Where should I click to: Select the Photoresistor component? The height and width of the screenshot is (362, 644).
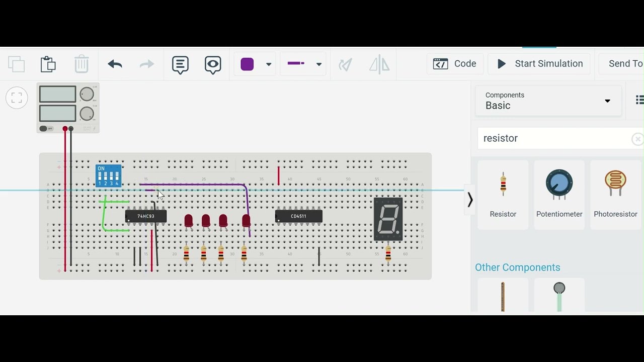(615, 195)
